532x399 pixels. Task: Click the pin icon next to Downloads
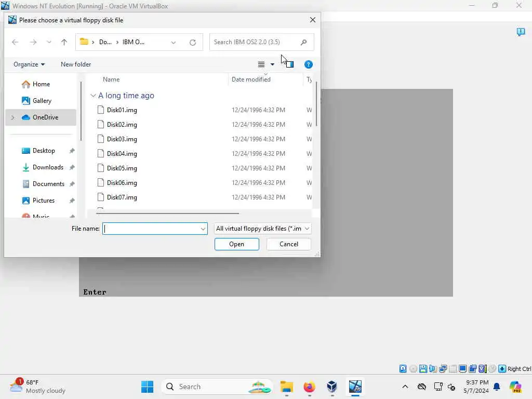pos(72,167)
